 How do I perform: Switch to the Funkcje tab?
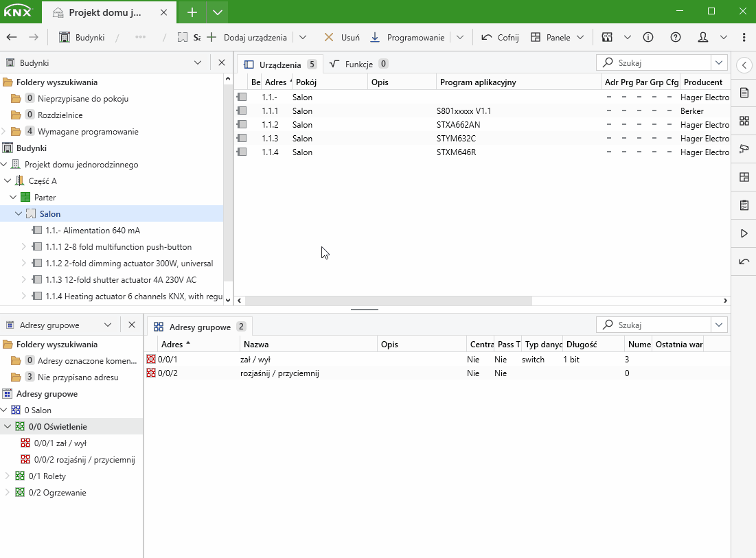(x=358, y=65)
